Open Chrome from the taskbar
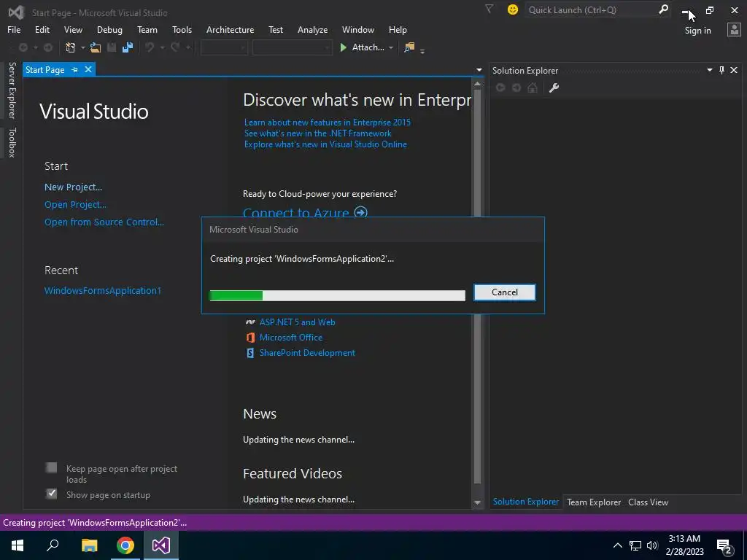The image size is (747, 560). tap(125, 545)
